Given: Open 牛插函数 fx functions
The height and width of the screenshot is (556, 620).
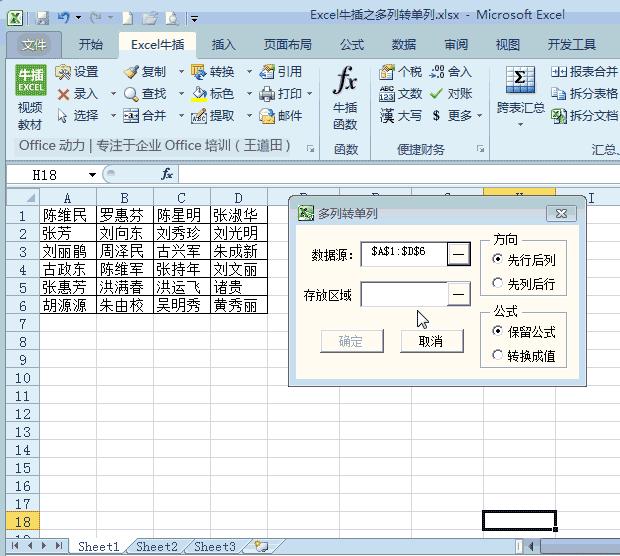Looking at the screenshot, I should click(345, 97).
